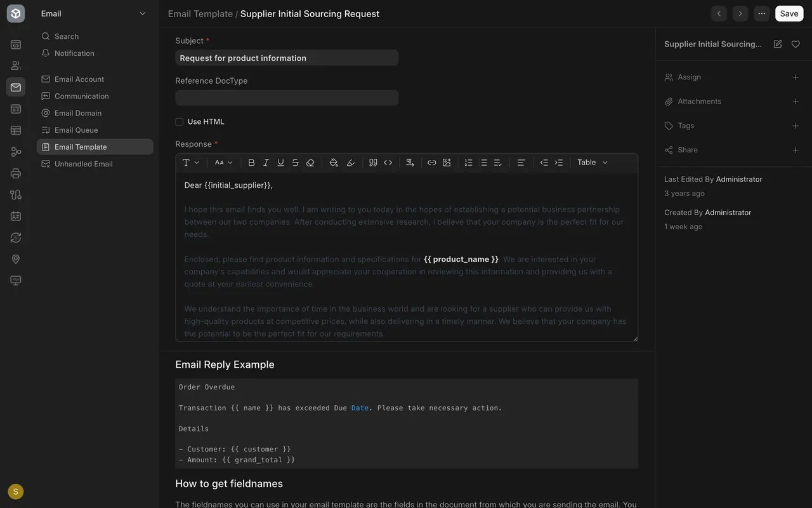Viewport: 812px width, 508px height.
Task: Add an attachment with the plus icon
Action: tap(796, 102)
